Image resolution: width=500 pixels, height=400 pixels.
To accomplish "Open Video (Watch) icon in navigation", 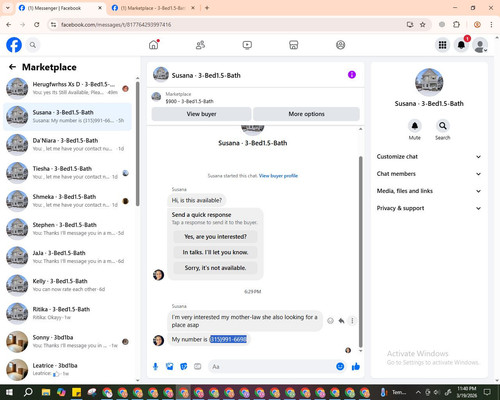I will 247,45.
